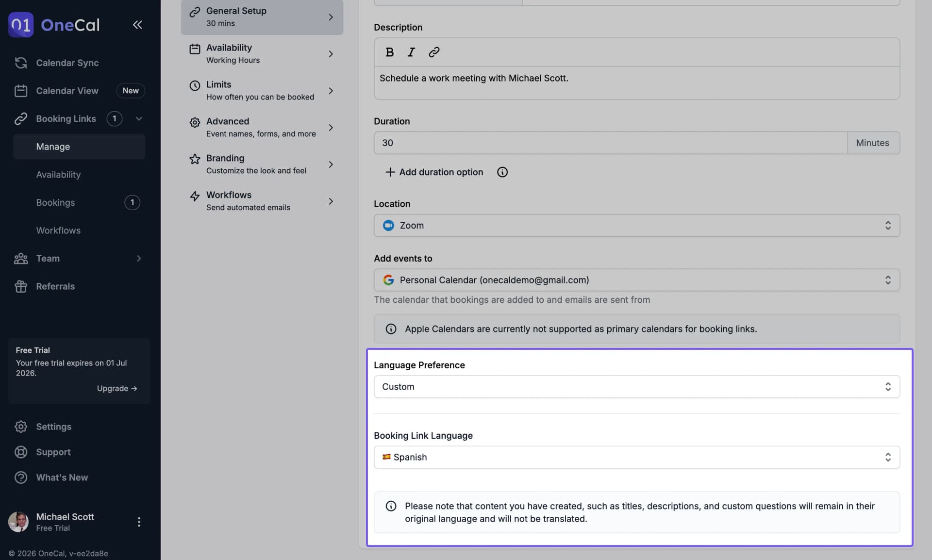Select the Limits clock icon
The image size is (932, 560).
tap(195, 85)
